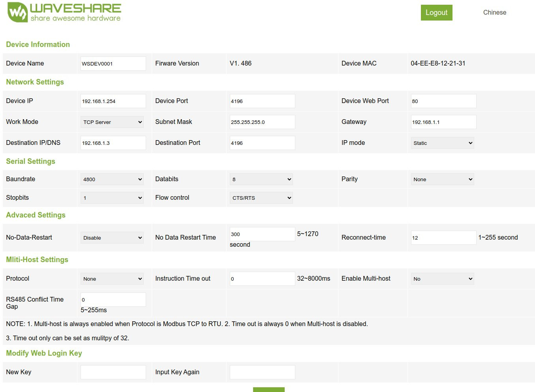Click the Waveshare logo
Viewport: 535px width, 392px height.
click(64, 12)
